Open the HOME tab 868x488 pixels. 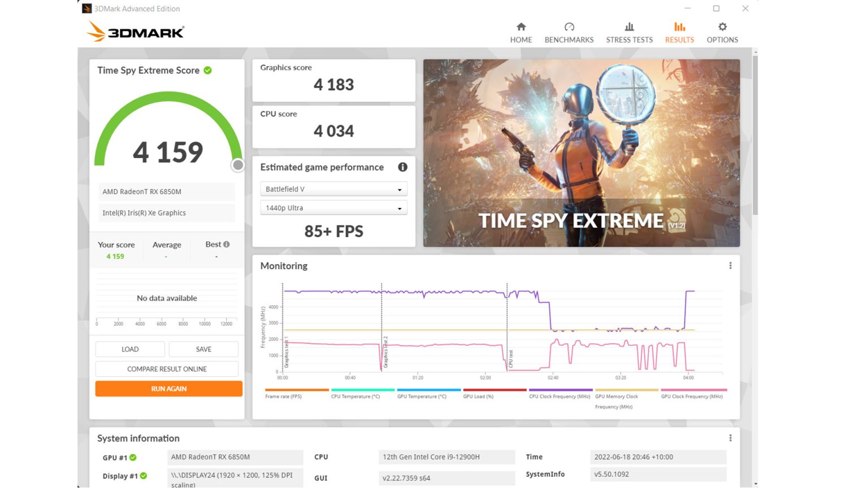(x=520, y=33)
